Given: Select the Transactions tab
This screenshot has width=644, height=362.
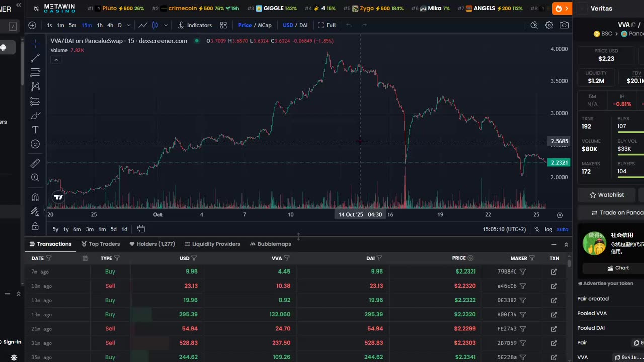Looking at the screenshot, I should tap(50, 244).
